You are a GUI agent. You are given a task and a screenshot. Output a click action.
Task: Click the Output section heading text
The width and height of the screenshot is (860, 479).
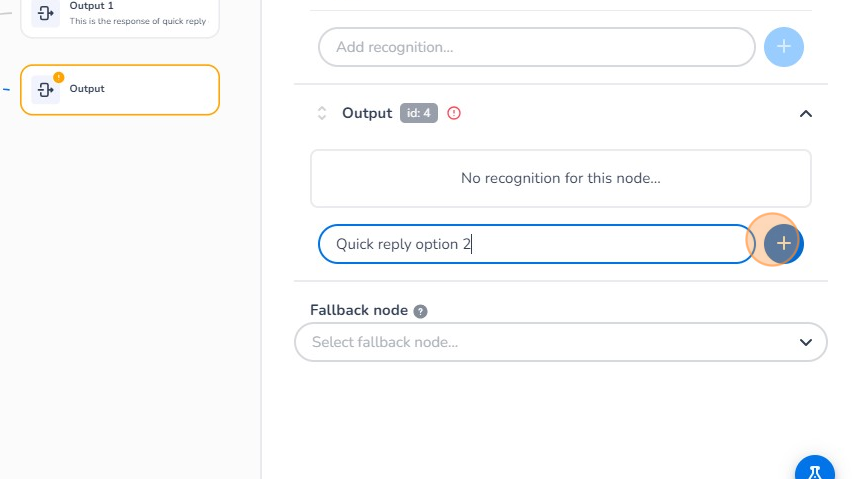367,113
